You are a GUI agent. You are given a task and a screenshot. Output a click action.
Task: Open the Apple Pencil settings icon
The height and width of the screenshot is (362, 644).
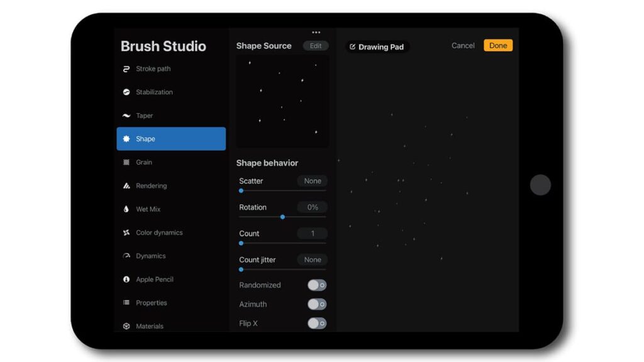[x=128, y=279]
